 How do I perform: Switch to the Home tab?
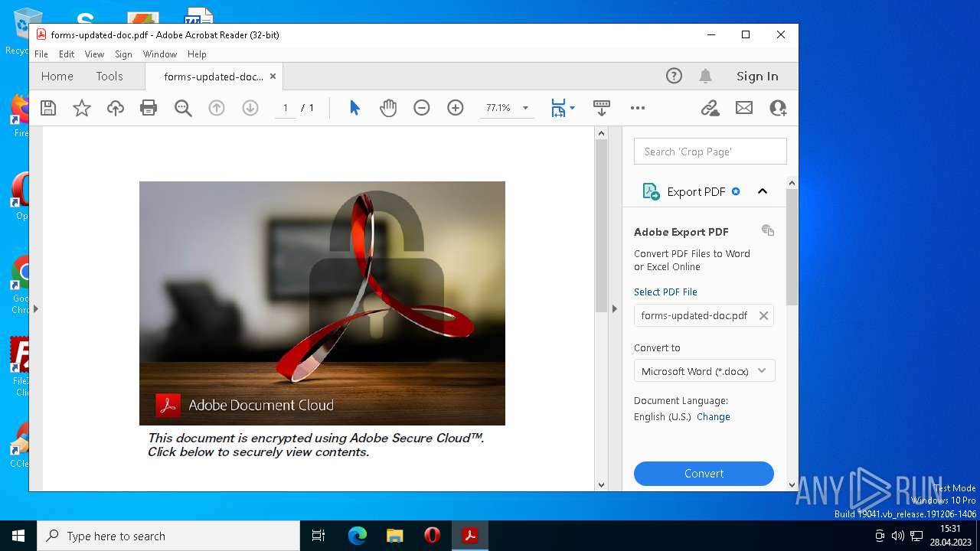(57, 76)
